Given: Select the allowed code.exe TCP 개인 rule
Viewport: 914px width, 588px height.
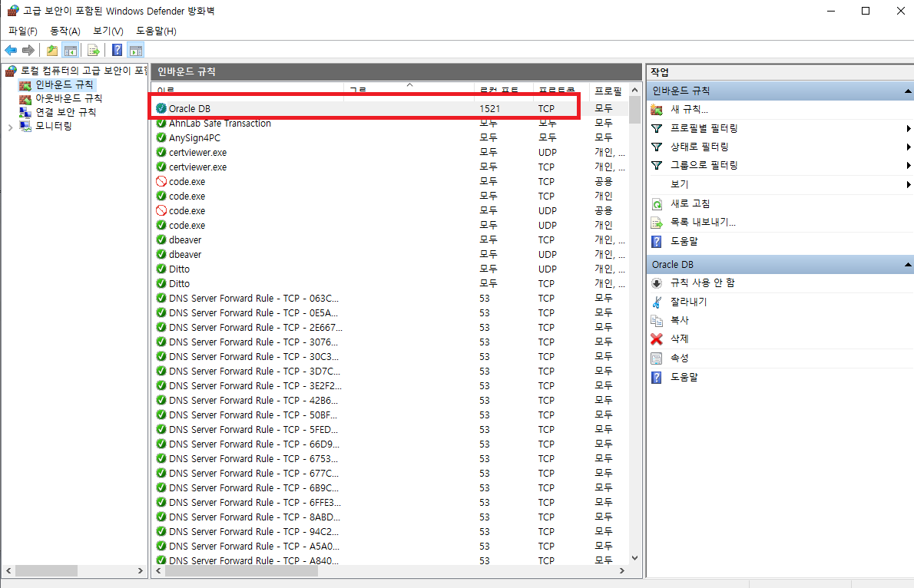Looking at the screenshot, I should click(389, 196).
